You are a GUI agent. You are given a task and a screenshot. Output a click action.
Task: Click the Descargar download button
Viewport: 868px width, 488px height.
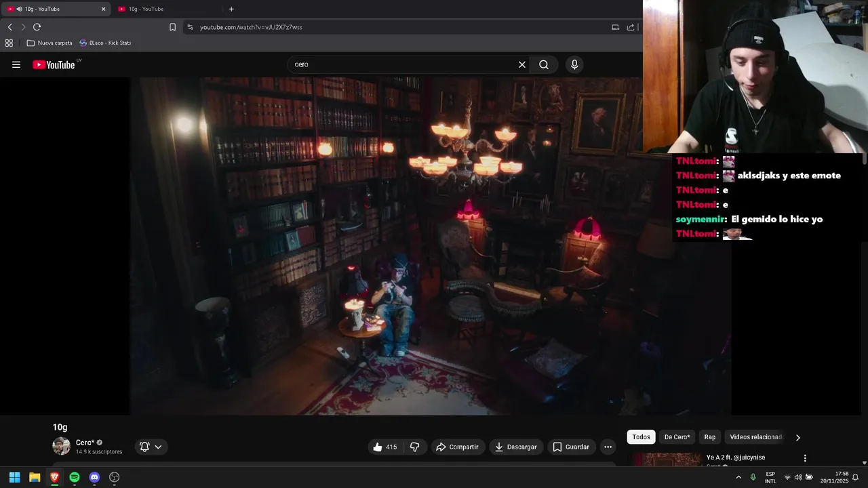click(516, 447)
